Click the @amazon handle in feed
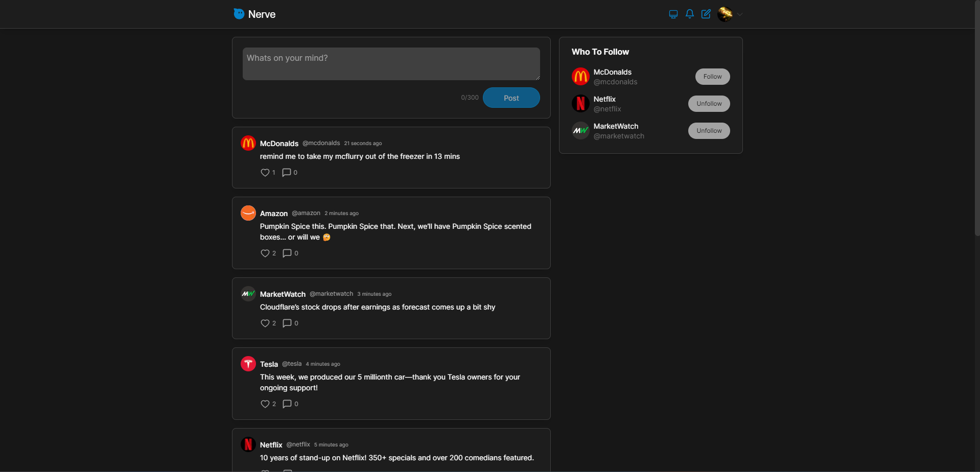Viewport: 980px width, 472px height. tap(306, 213)
